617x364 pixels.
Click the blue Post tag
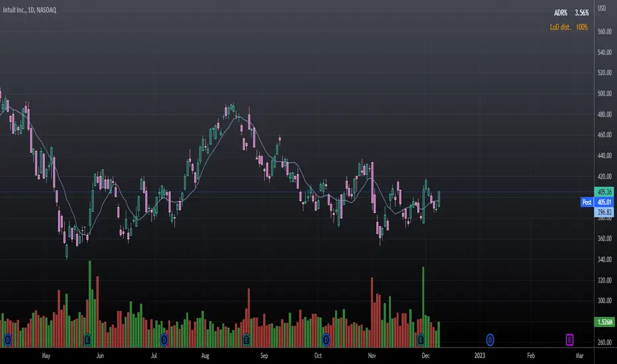(587, 203)
